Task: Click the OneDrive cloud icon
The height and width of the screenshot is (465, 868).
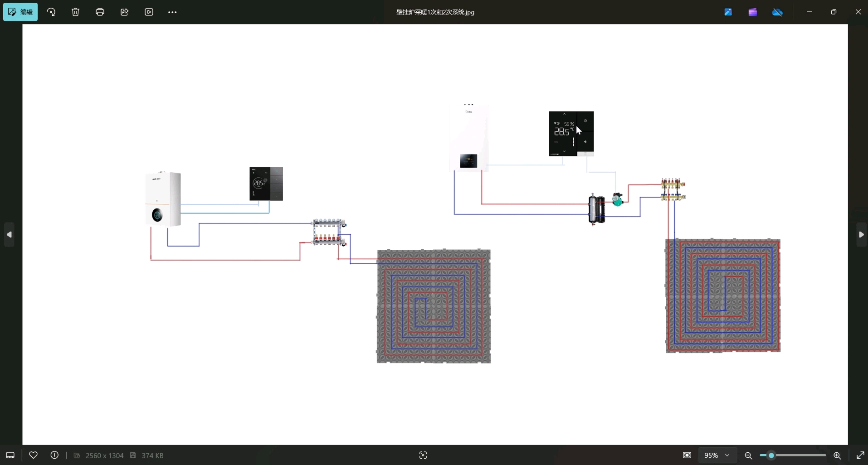Action: coord(777,12)
